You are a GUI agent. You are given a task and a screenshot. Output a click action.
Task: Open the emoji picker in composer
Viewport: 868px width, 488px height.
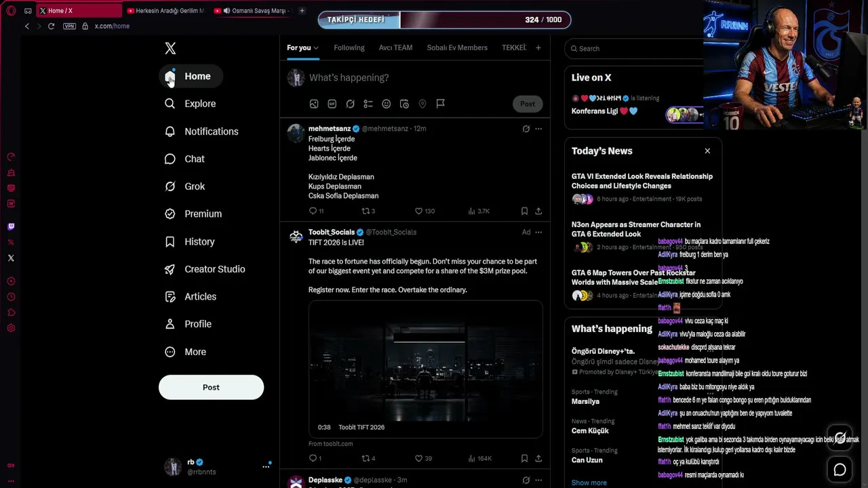click(387, 104)
